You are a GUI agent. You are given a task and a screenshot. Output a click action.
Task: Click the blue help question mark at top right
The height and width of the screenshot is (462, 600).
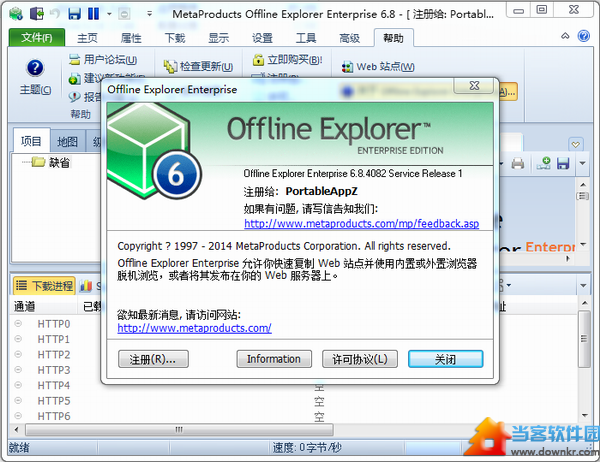[584, 36]
